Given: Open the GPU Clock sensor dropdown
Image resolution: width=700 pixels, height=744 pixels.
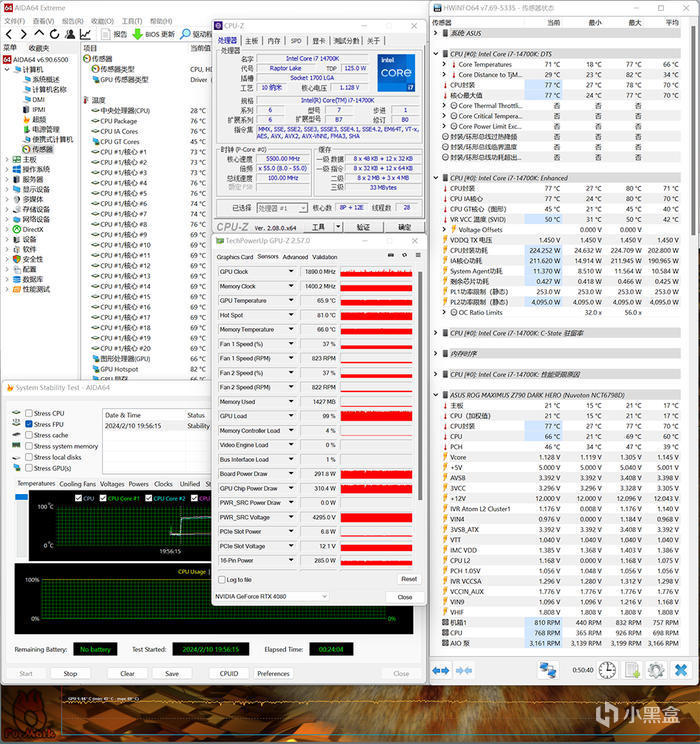Looking at the screenshot, I should point(292,272).
